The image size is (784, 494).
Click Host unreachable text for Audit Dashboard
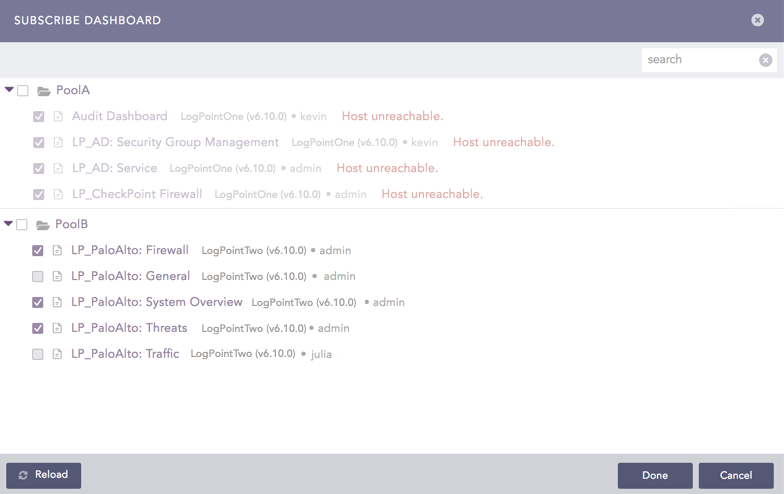(x=392, y=116)
